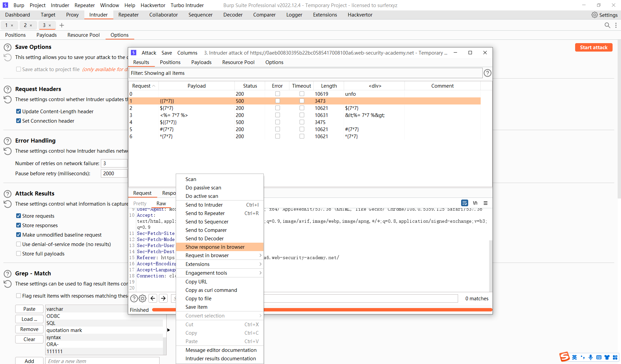Expand Request in browser submenu
This screenshot has width=621, height=364.
pyautogui.click(x=220, y=255)
